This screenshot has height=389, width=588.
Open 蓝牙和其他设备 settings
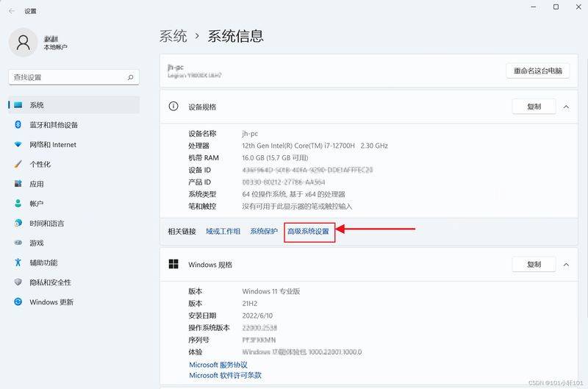pyautogui.click(x=74, y=124)
